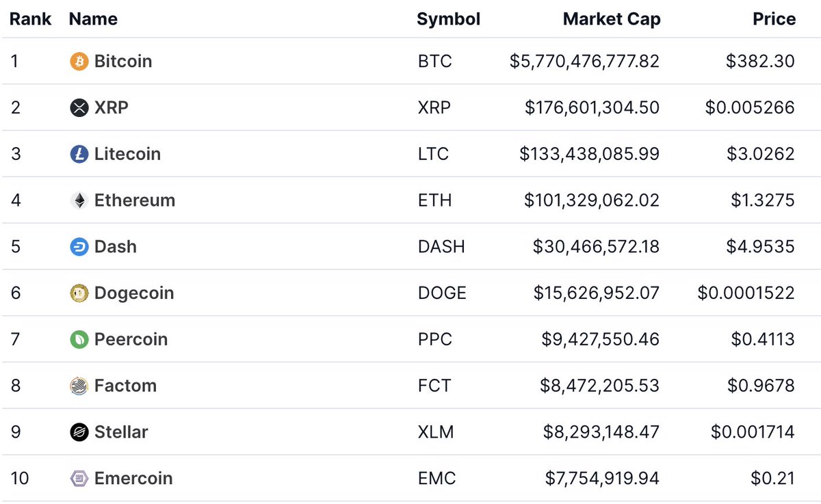Click the purple Emercoin logo icon
821x504 pixels.
click(x=79, y=479)
